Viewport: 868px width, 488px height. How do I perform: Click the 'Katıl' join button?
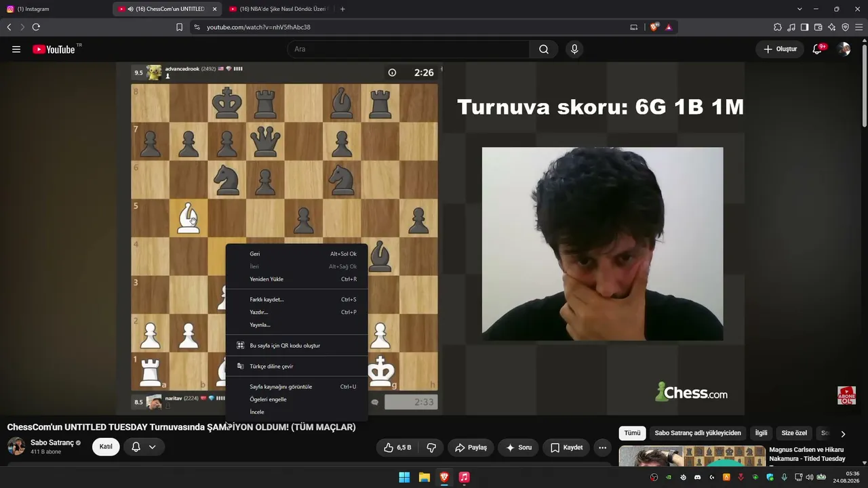click(x=106, y=447)
